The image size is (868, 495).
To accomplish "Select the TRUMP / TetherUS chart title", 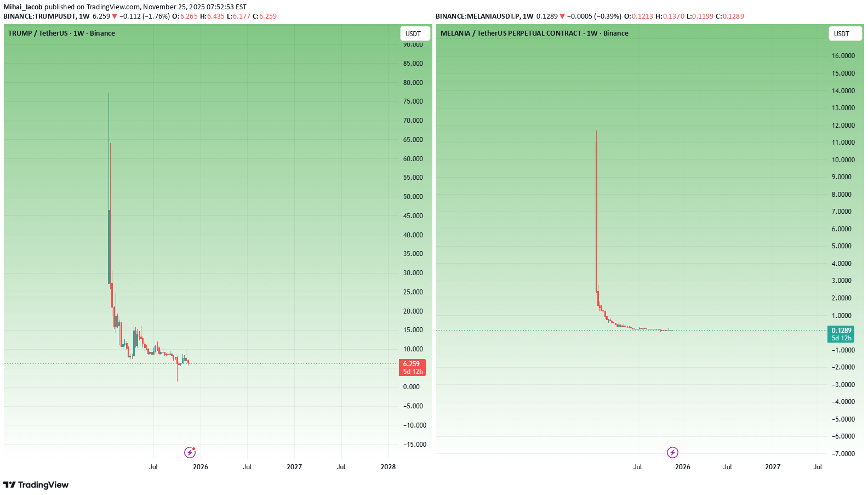I will (61, 33).
